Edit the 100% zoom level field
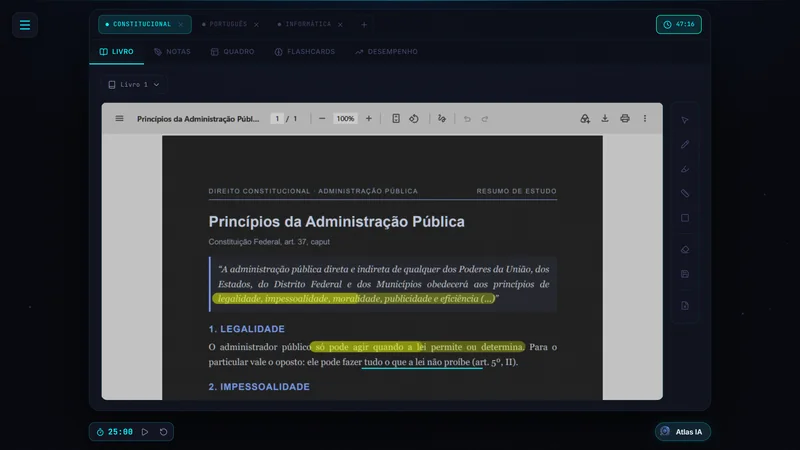This screenshot has height=450, width=800. point(345,118)
